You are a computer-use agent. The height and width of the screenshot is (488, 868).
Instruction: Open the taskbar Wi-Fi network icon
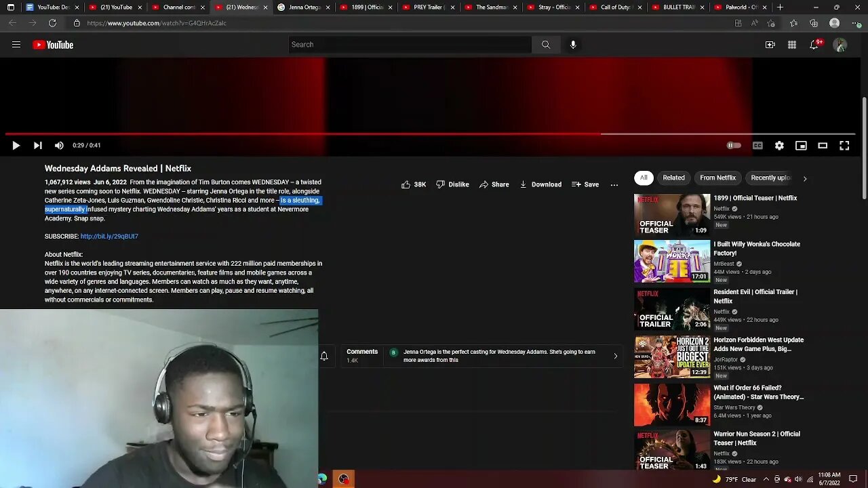coord(810,479)
